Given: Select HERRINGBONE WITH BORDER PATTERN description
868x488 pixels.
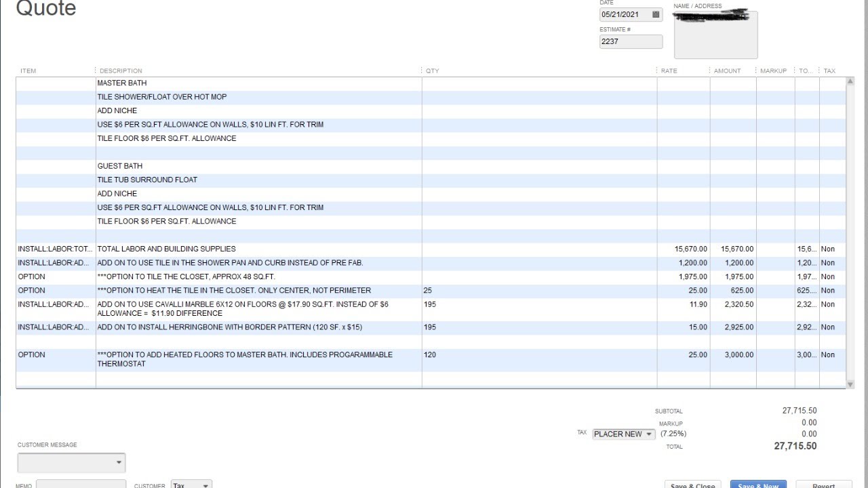Looking at the screenshot, I should (229, 327).
